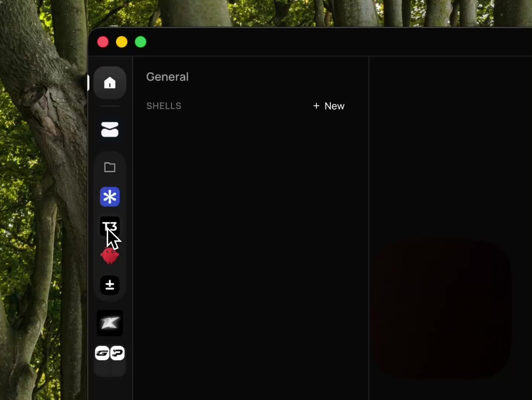Viewport: 532px width, 400px height.
Task: Minimize the window using the yellow button
Action: (x=122, y=42)
